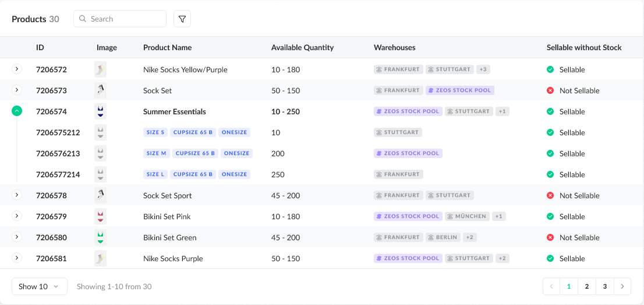Click the green Sellable icon for Nike Socks Purple

(x=550, y=258)
